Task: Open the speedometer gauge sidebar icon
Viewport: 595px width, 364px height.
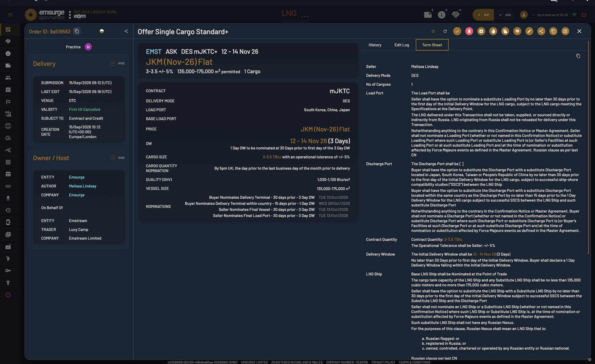Action: pyautogui.click(x=8, y=138)
